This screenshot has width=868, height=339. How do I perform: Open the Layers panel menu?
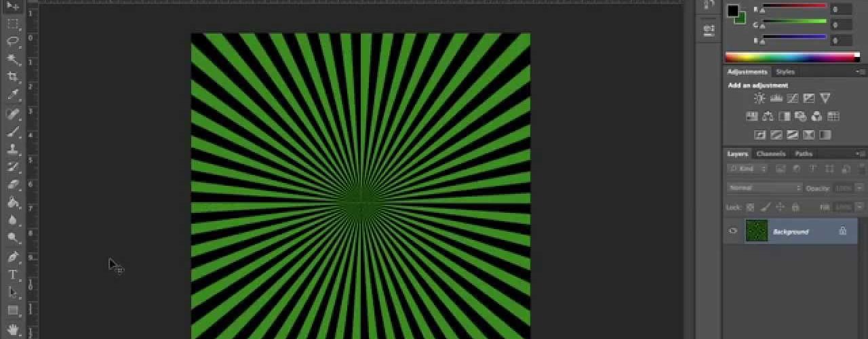point(860,154)
